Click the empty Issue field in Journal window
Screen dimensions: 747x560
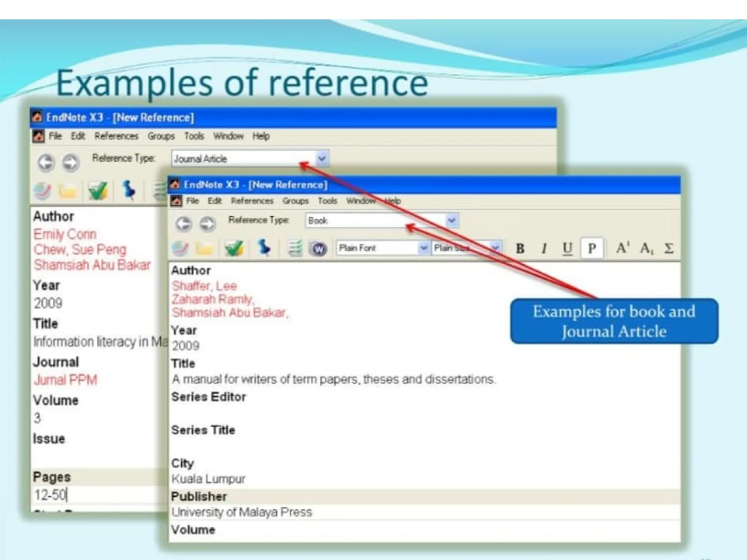click(x=100, y=457)
